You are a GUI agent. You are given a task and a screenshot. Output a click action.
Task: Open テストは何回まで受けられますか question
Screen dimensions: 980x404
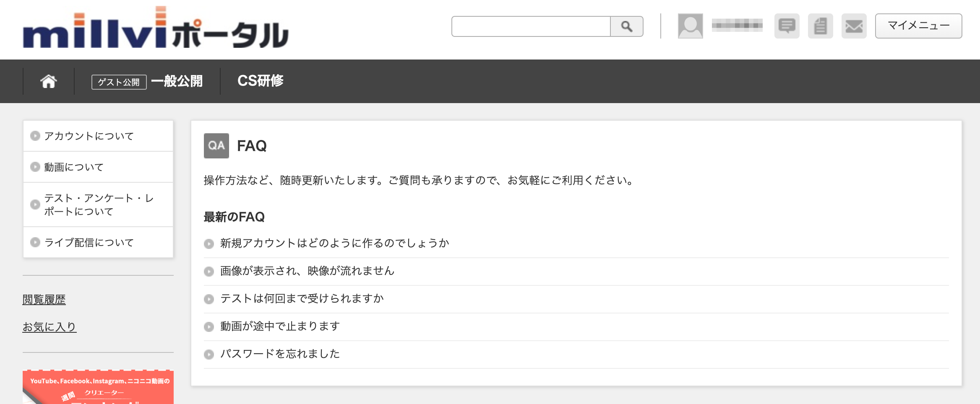pyautogui.click(x=302, y=298)
